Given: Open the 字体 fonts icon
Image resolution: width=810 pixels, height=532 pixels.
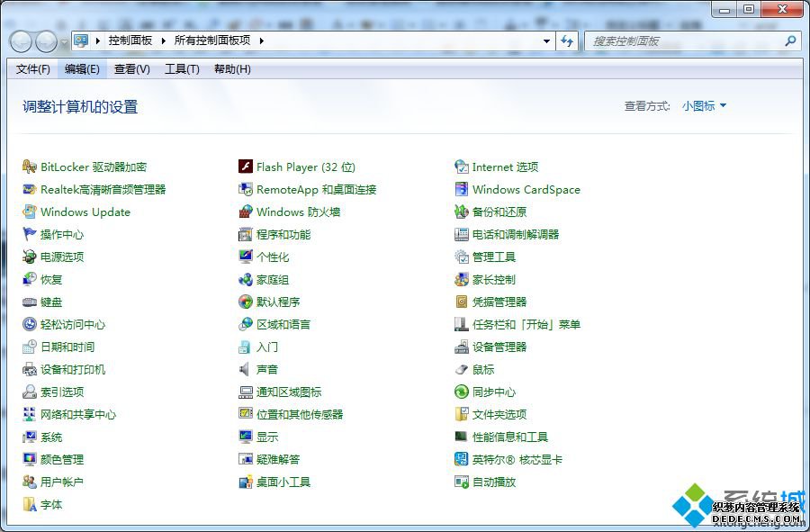Looking at the screenshot, I should click(x=30, y=505).
